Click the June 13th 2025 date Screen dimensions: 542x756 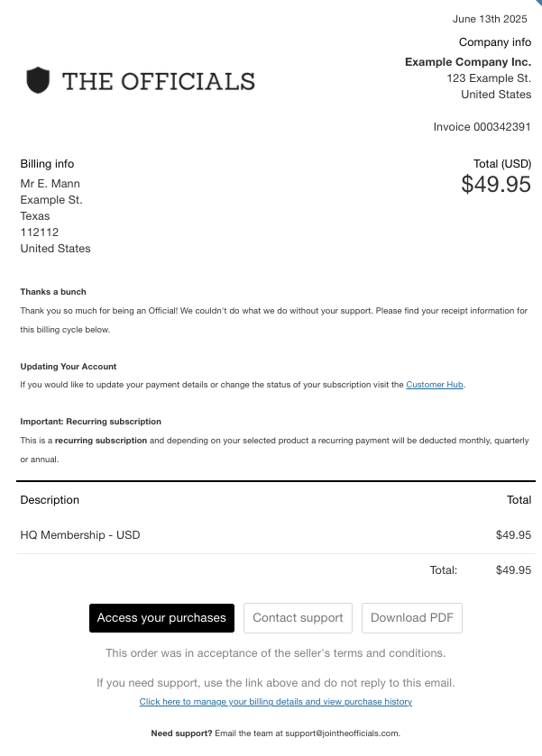click(x=490, y=19)
